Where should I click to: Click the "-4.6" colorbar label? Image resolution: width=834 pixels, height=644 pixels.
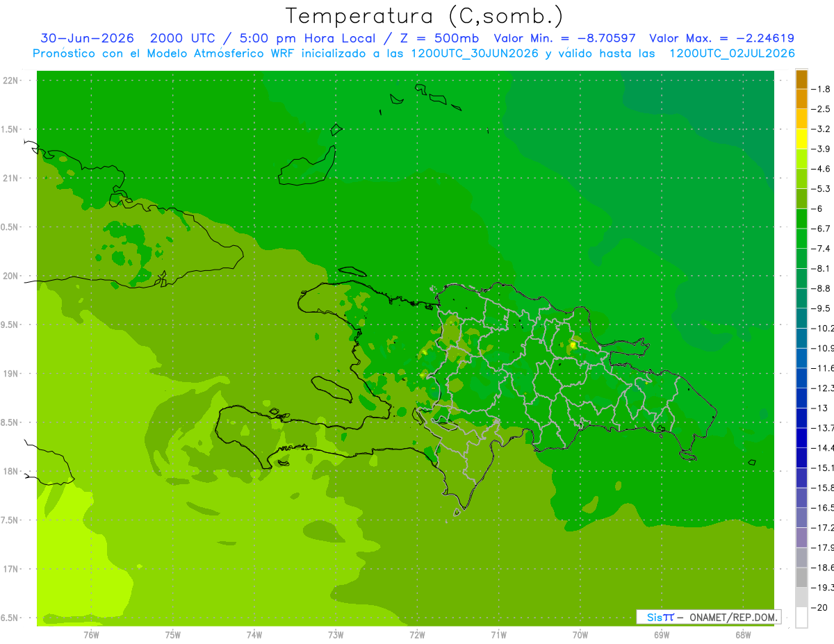click(x=821, y=169)
